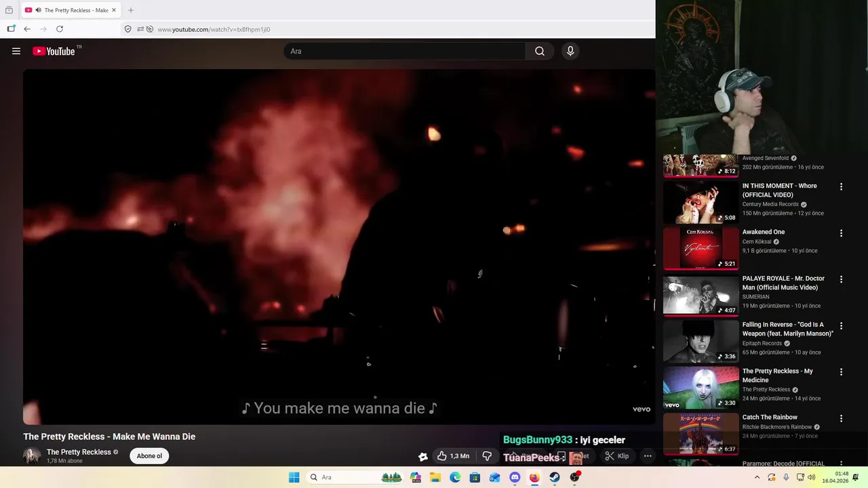The image size is (868, 488).
Task: Open the YouTube hamburger guide menu
Action: 16,51
